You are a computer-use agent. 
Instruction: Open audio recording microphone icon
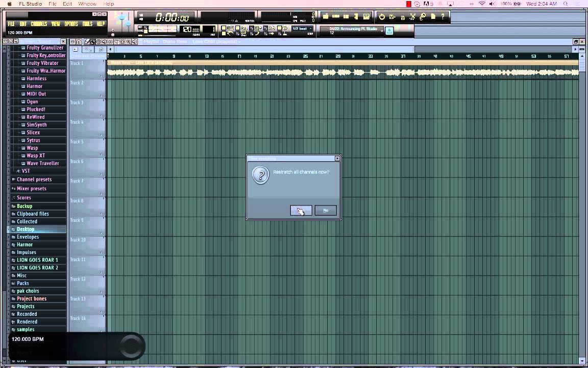(x=423, y=17)
